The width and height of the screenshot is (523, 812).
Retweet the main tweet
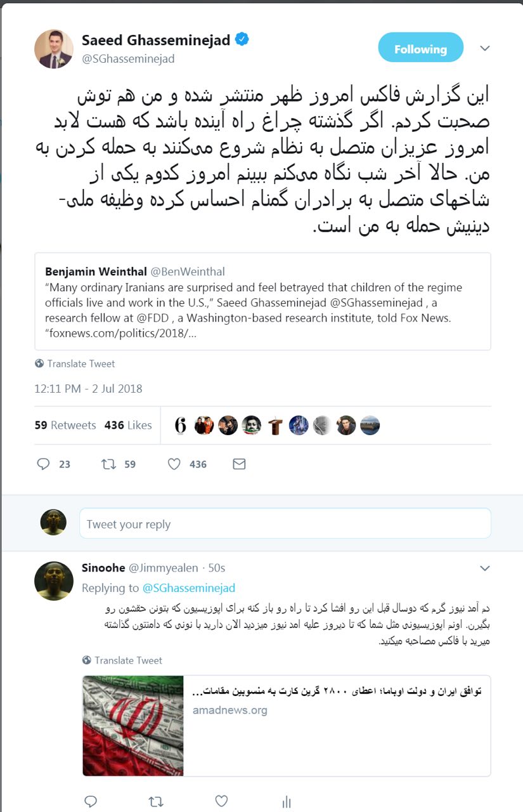pyautogui.click(x=109, y=464)
